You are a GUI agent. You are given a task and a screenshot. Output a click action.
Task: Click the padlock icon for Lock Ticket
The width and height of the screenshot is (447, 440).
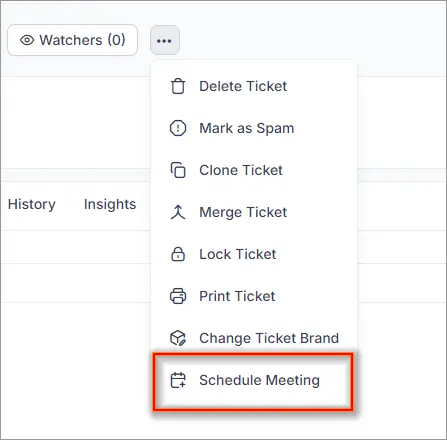click(x=178, y=254)
